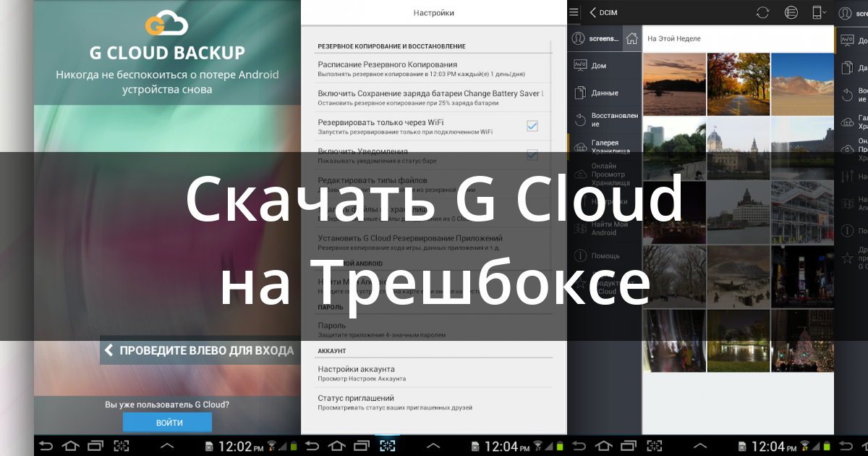
Task: Tap Back in the DCIM screen navigation bar
Action: coord(578,446)
